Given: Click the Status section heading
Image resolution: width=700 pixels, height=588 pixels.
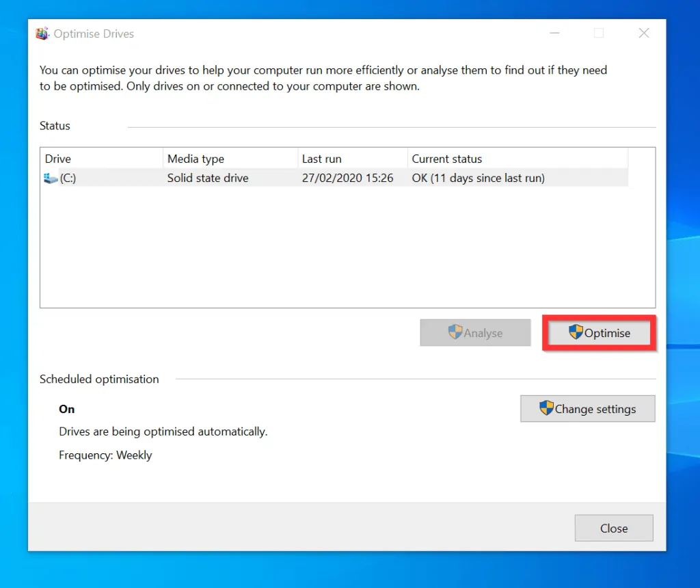Looking at the screenshot, I should pos(55,125).
